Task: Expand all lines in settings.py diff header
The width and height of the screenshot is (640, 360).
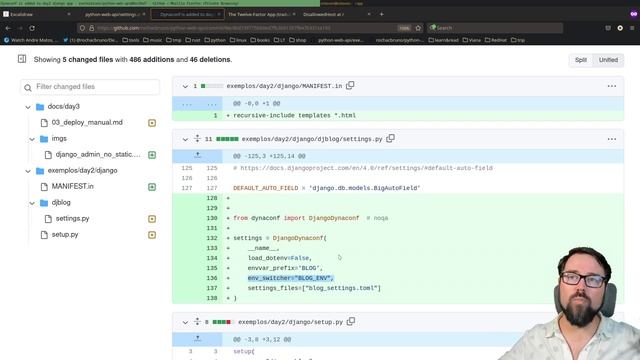Action: tap(197, 139)
